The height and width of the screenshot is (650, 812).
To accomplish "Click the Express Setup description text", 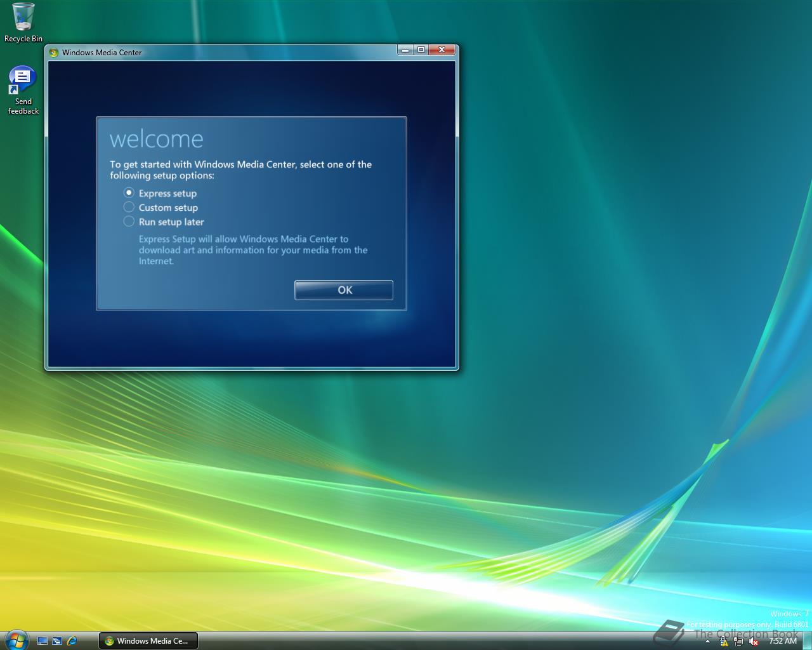I will coord(253,250).
